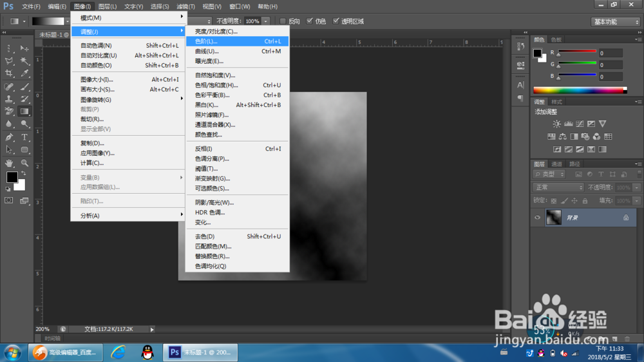This screenshot has height=362, width=644.
Task: Click the foreground color swatch in toolbar
Action: pyautogui.click(x=12, y=177)
